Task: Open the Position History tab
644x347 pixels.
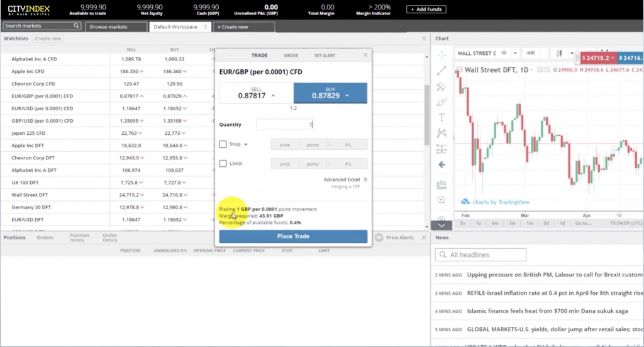Action: pyautogui.click(x=79, y=237)
